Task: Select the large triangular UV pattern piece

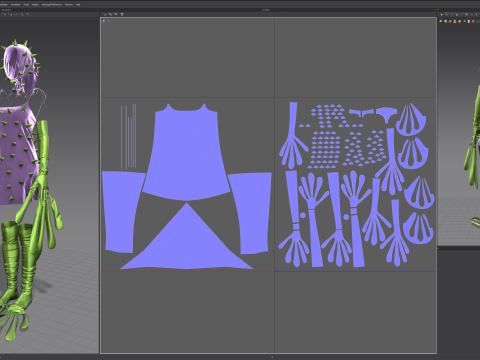Action: click(187, 243)
